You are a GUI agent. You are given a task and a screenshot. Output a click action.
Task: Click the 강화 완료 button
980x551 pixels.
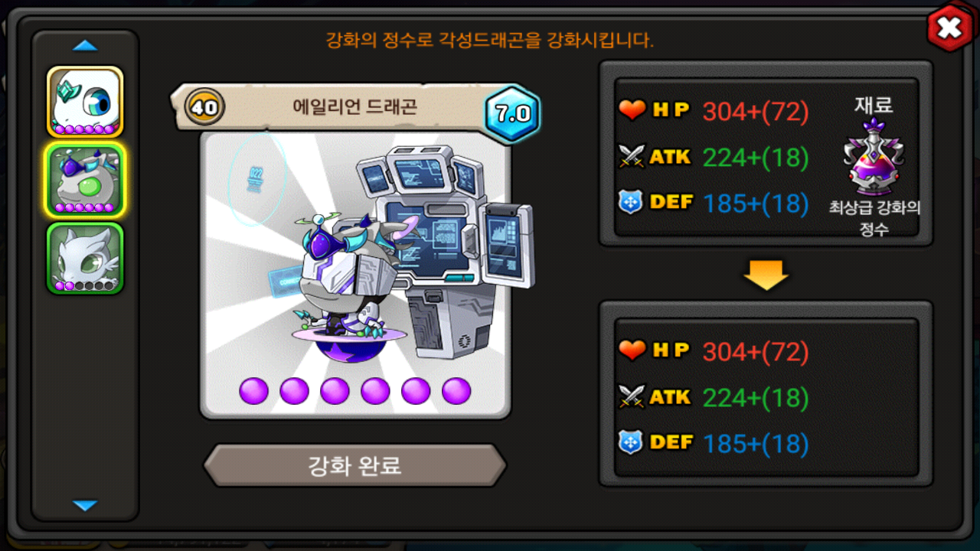[x=354, y=465]
